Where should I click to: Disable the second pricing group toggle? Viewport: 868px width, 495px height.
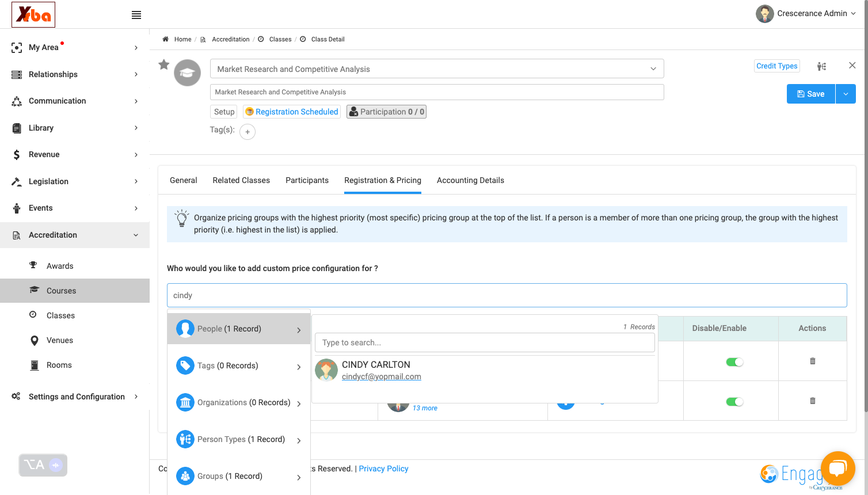tap(734, 402)
